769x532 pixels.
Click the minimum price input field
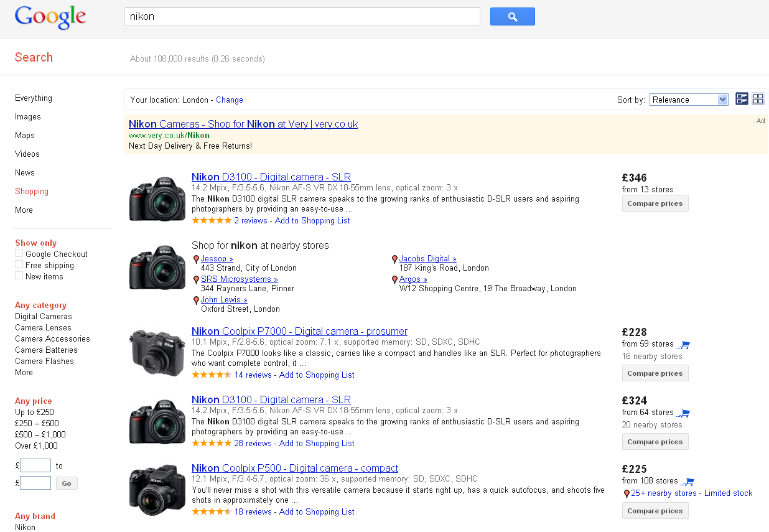[x=35, y=465]
